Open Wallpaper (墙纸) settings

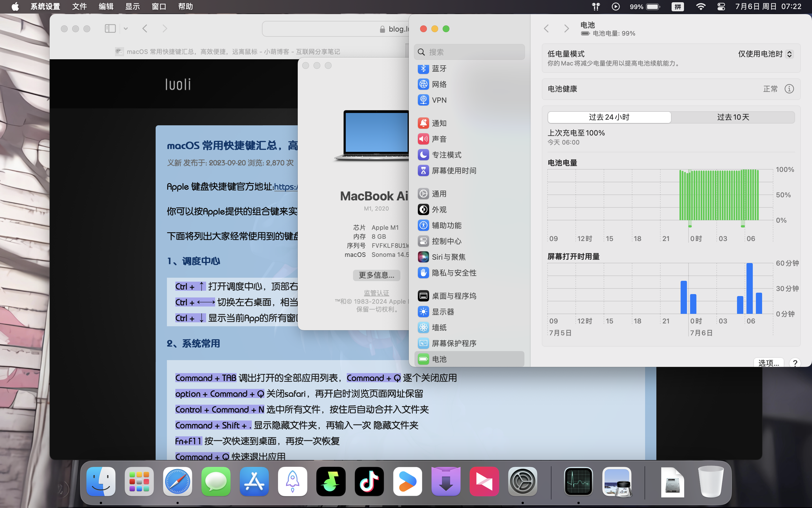[469, 328]
